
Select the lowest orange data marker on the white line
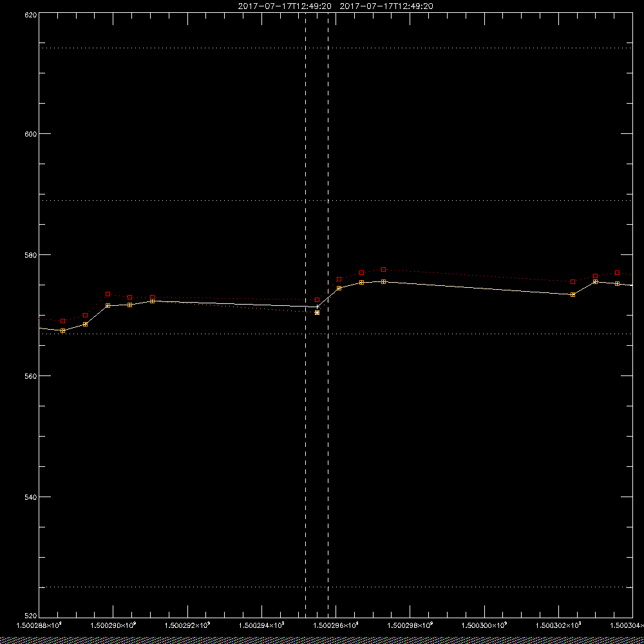coord(63,330)
